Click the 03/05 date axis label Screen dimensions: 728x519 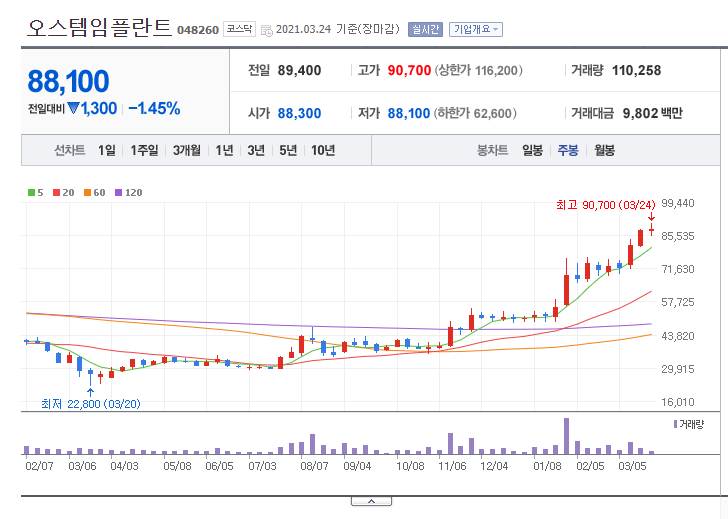[x=632, y=466]
